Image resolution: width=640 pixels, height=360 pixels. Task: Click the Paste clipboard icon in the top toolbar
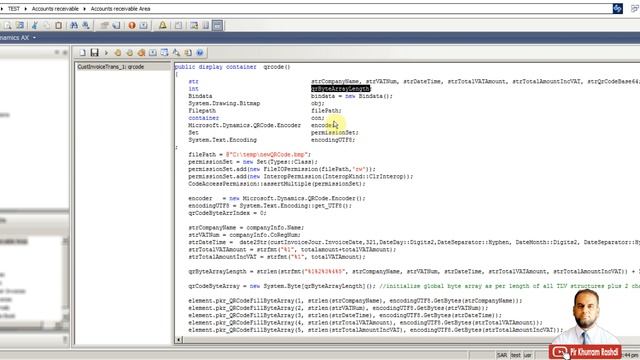58,25
